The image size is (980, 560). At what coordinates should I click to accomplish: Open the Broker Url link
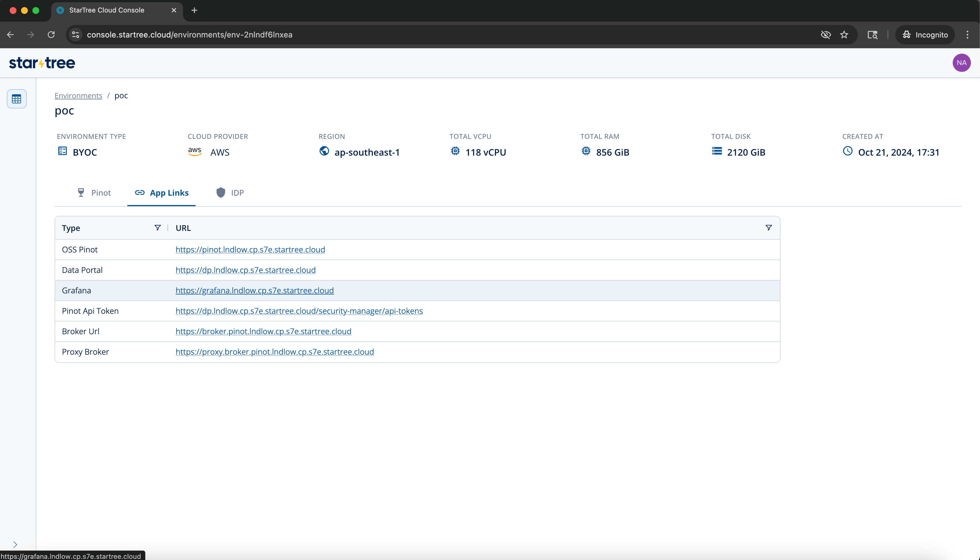point(263,331)
